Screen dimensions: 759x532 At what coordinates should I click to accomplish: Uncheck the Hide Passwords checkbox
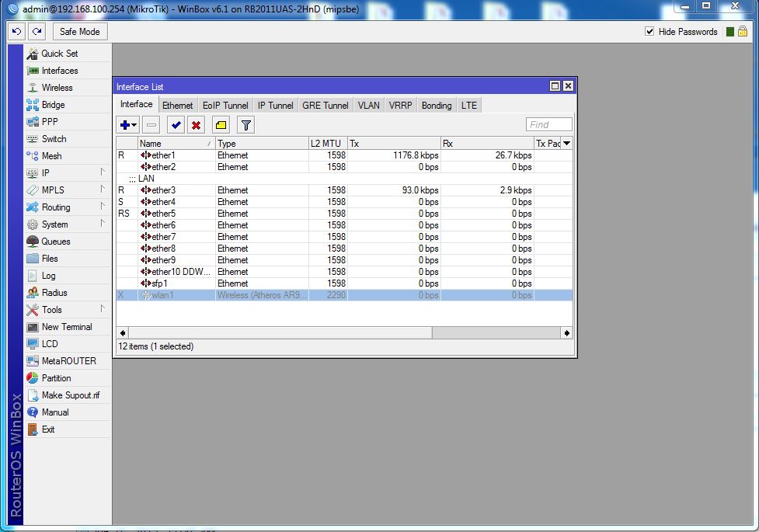pos(649,32)
